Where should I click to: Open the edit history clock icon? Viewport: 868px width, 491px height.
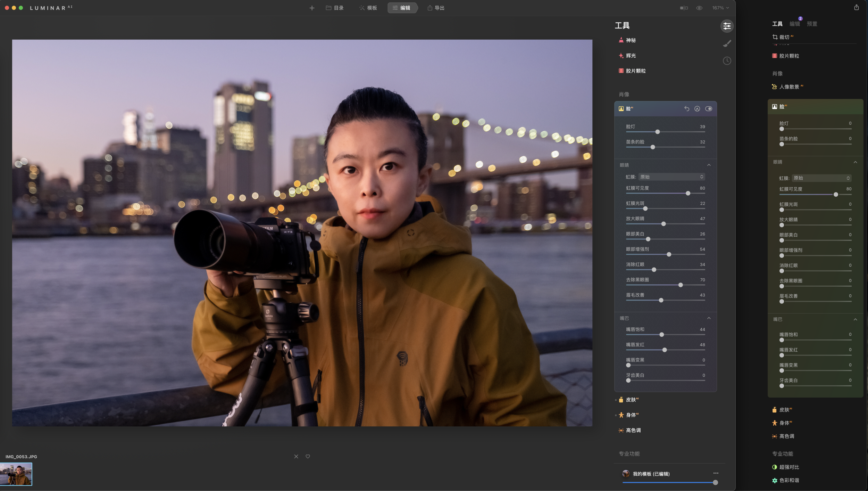728,60
